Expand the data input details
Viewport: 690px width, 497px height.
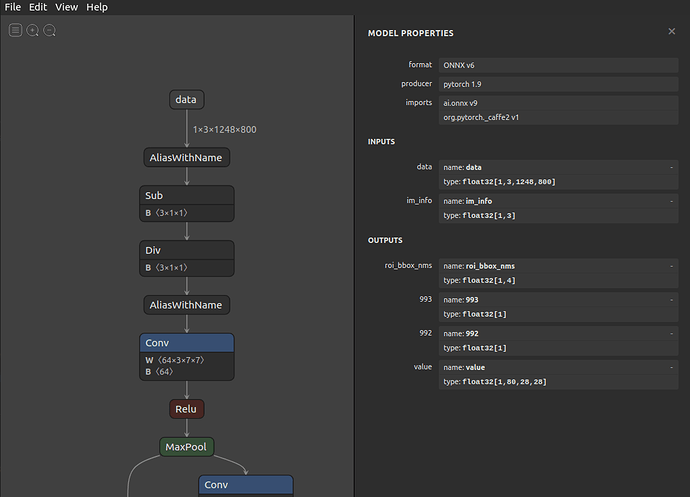coord(672,167)
